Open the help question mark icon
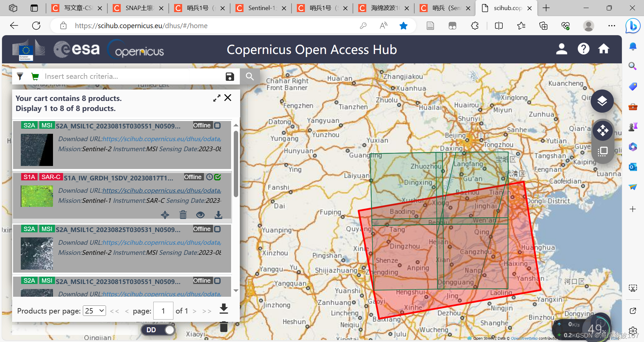The image size is (644, 342). pyautogui.click(x=584, y=49)
